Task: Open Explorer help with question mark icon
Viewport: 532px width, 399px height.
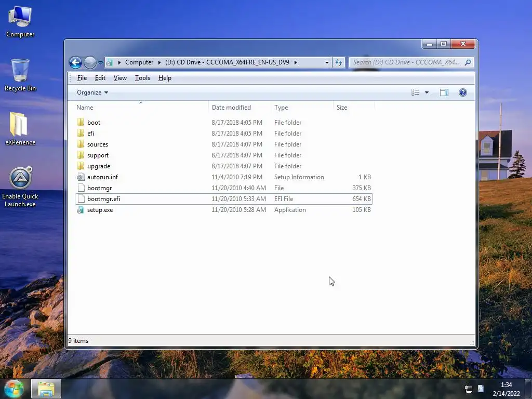Action: tap(463, 92)
